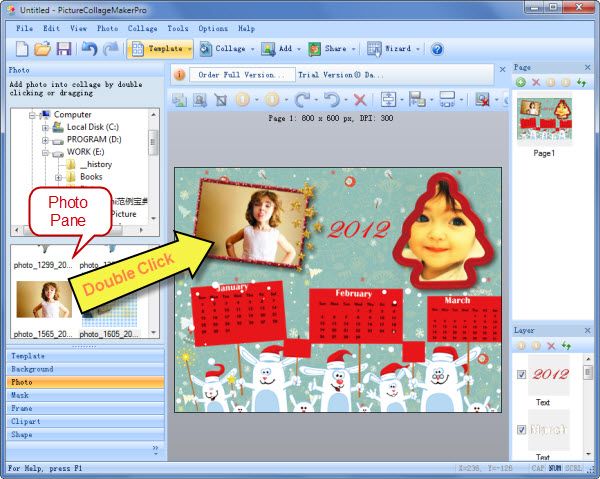The image size is (600, 479).
Task: Click the change photo icon in edit toolbar
Action: 179,100
